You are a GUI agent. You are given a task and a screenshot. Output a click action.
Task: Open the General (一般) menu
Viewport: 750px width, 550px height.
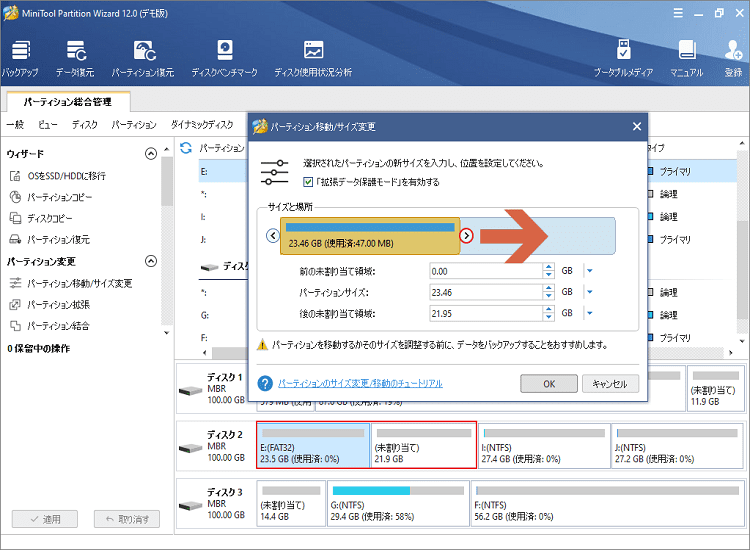click(x=15, y=125)
